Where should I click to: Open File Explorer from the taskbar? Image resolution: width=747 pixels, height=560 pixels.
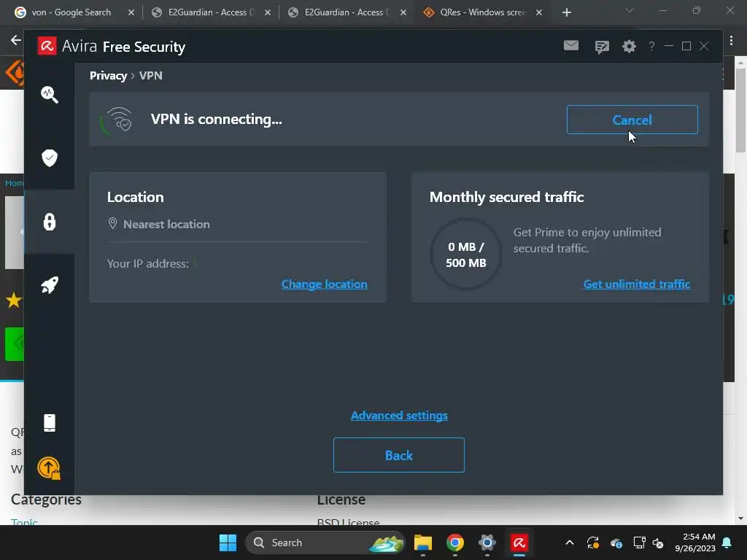click(x=422, y=542)
